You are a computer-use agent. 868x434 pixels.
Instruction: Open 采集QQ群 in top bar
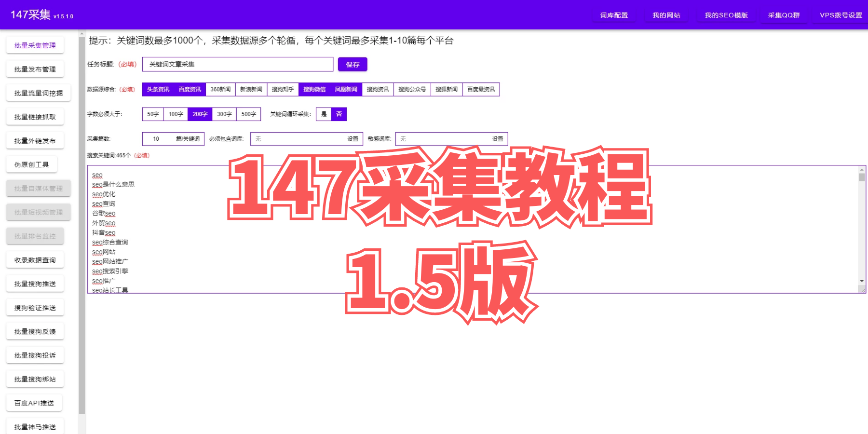point(784,15)
